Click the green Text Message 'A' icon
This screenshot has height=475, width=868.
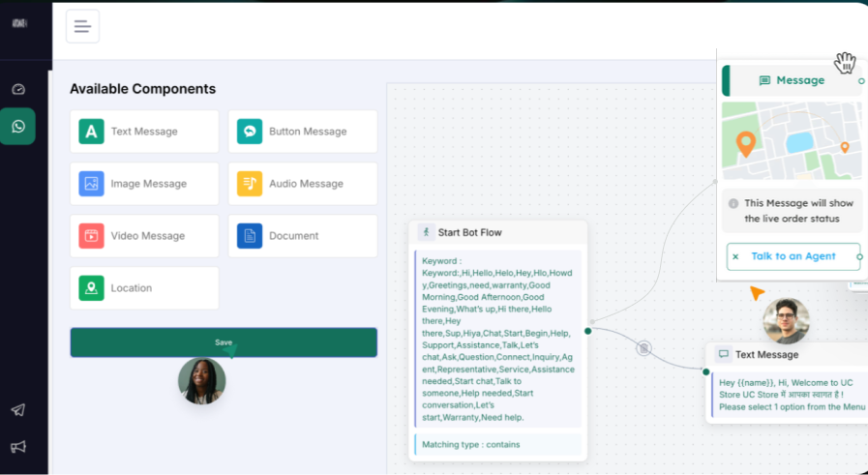pyautogui.click(x=91, y=132)
